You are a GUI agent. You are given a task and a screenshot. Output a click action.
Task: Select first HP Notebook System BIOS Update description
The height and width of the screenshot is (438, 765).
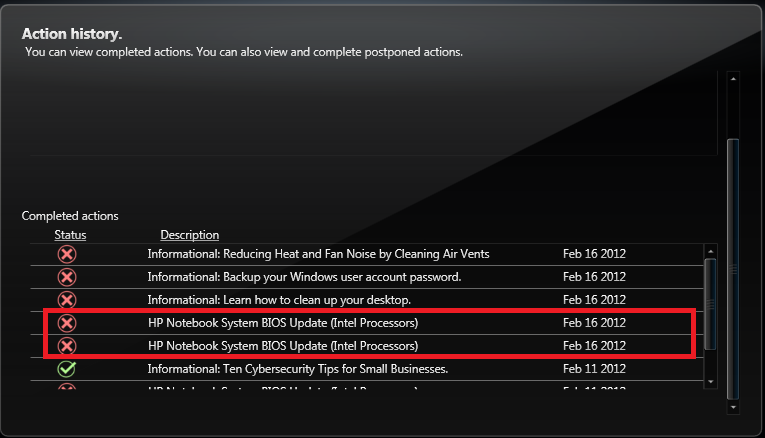click(282, 323)
